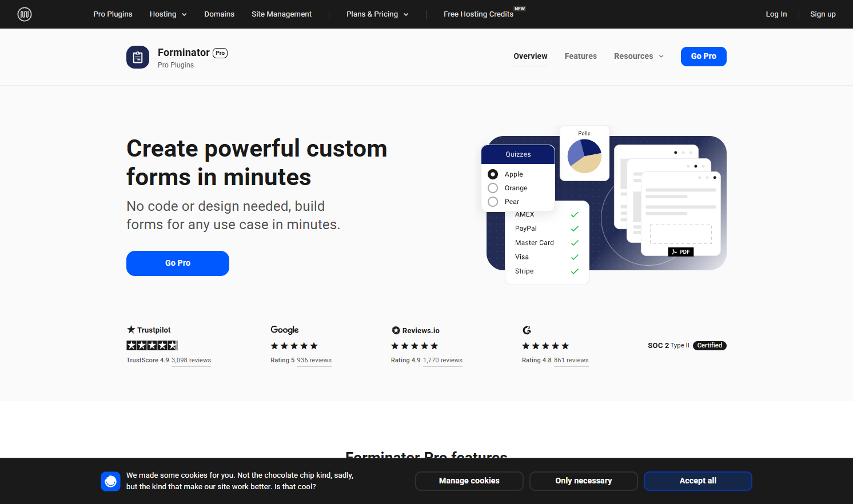Screen dimensions: 853x504
Task: Click Only necessary cookies button
Action: click(x=584, y=481)
